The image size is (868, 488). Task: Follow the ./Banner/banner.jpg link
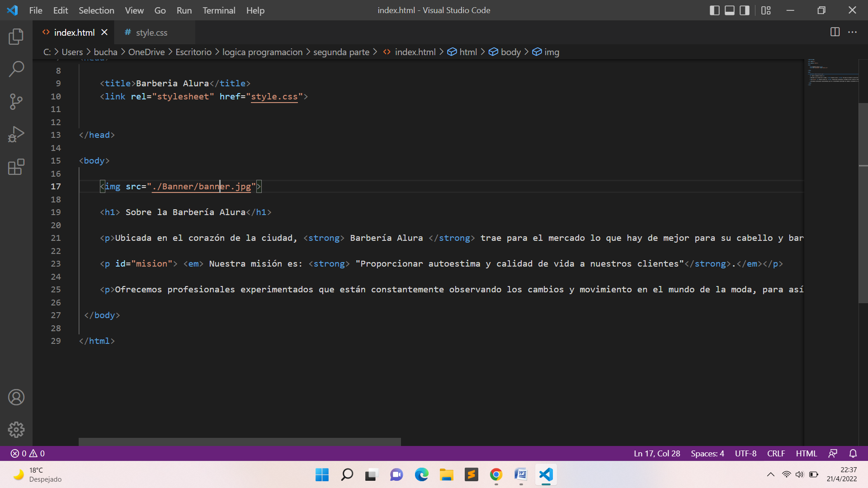tap(202, 186)
